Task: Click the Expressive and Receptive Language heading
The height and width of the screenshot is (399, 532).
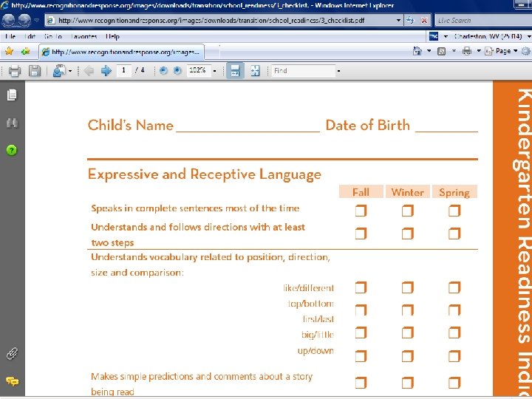Action: 205,175
